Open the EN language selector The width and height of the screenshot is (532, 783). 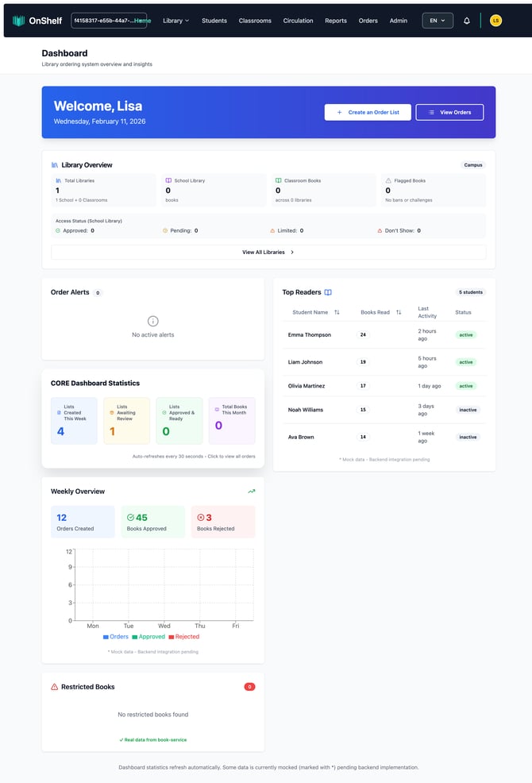pyautogui.click(x=438, y=21)
